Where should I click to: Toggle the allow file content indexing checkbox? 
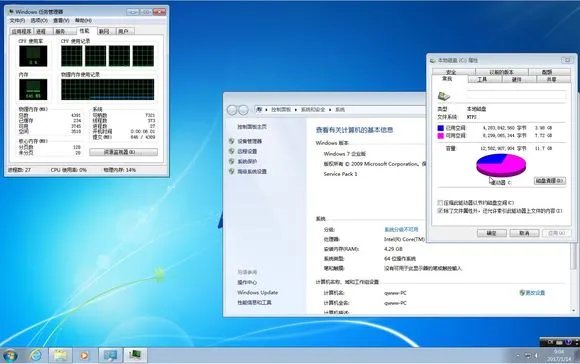tap(440, 210)
